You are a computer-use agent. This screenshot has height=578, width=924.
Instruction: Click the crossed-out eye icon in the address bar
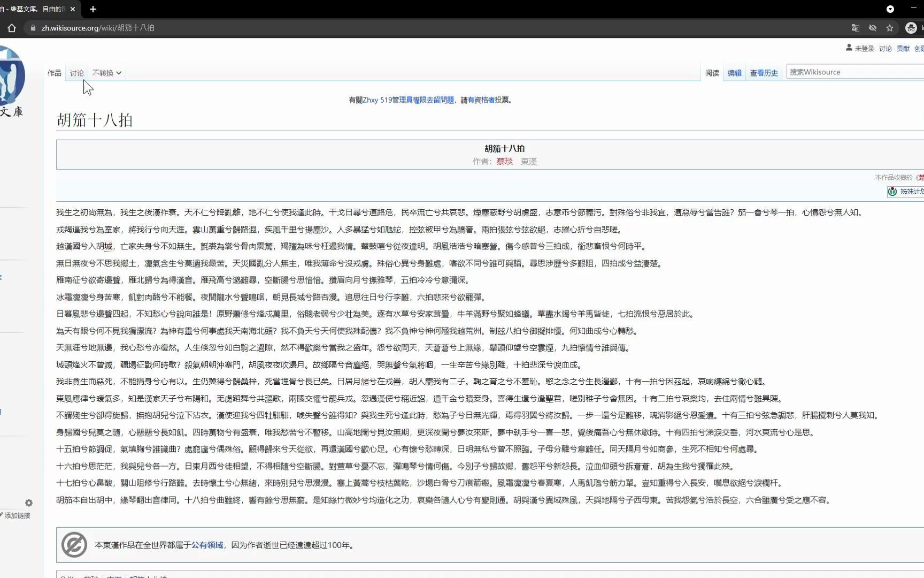[873, 28]
